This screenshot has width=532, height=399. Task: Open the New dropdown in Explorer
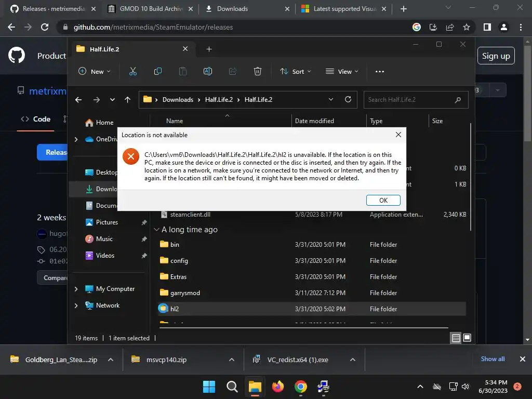point(95,71)
